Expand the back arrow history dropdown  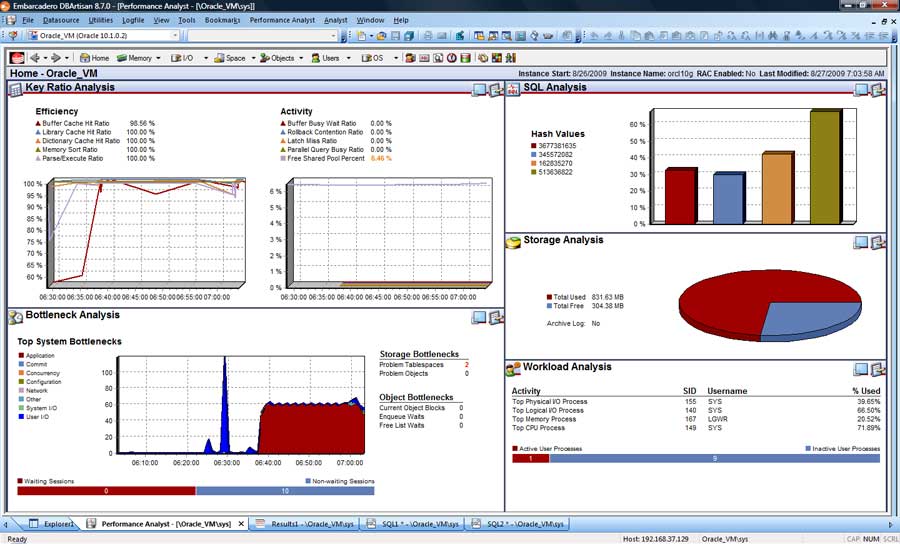pyautogui.click(x=45, y=58)
